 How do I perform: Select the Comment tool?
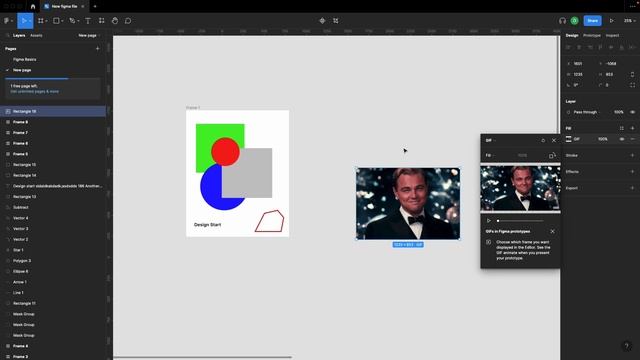click(128, 21)
